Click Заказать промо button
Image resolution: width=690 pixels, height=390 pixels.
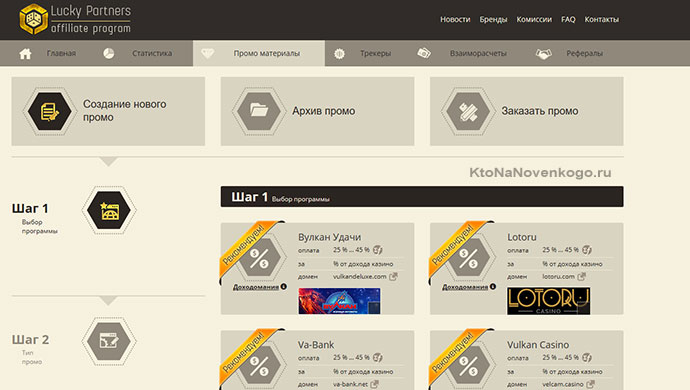(x=527, y=111)
